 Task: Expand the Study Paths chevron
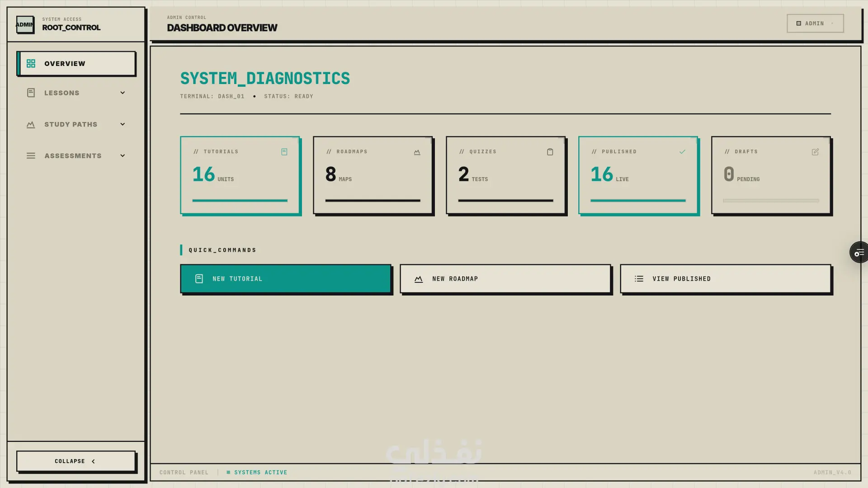pyautogui.click(x=123, y=124)
